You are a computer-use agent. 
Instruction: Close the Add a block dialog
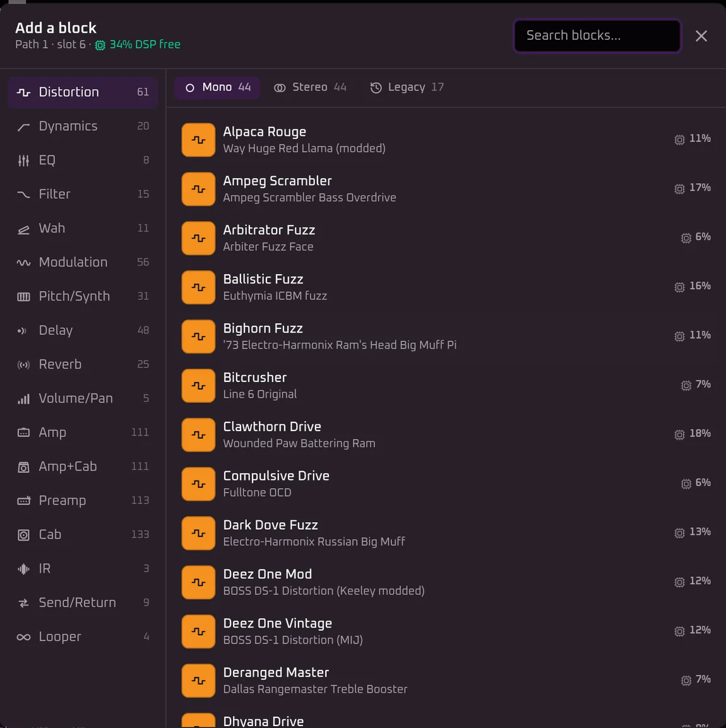click(x=701, y=36)
